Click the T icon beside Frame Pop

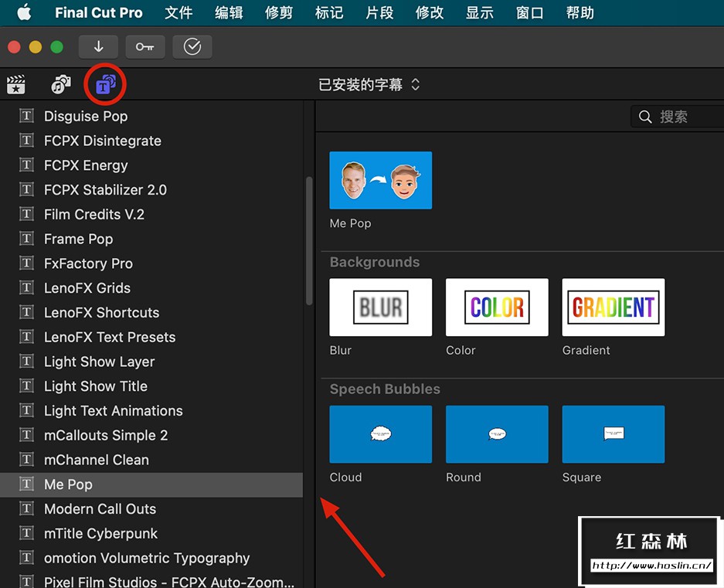pyautogui.click(x=27, y=238)
